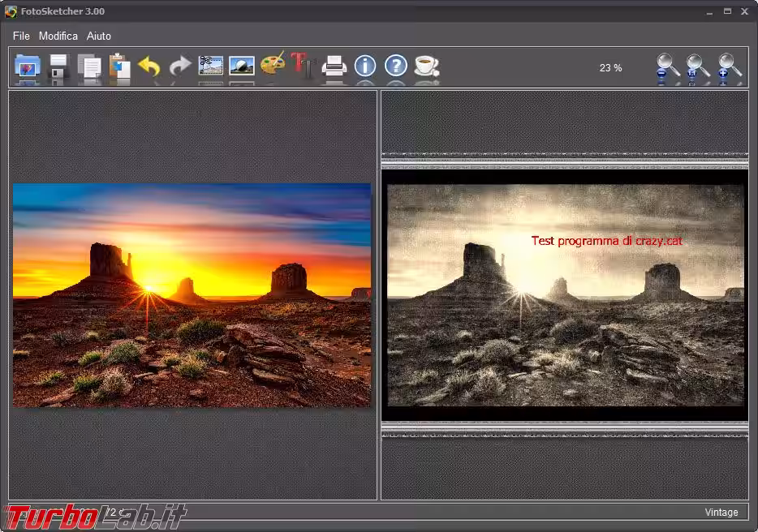Zoom in with the plus magnifier

click(730, 66)
